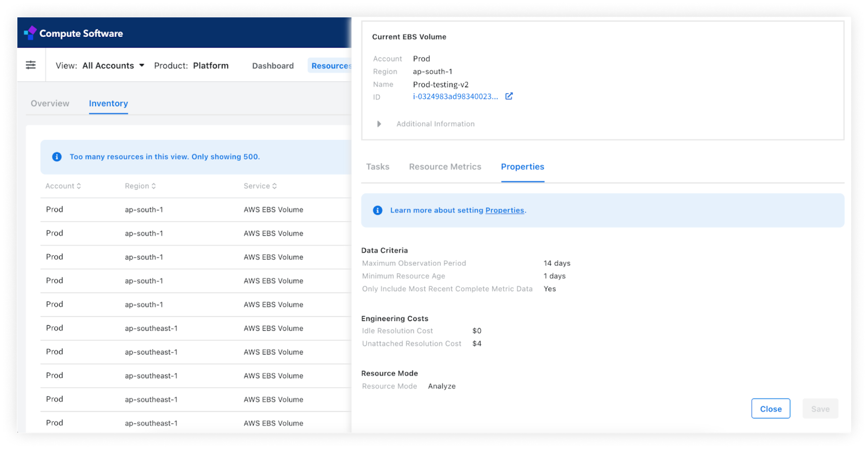Click the Close button
Screen dimensions: 868x450
pos(770,409)
